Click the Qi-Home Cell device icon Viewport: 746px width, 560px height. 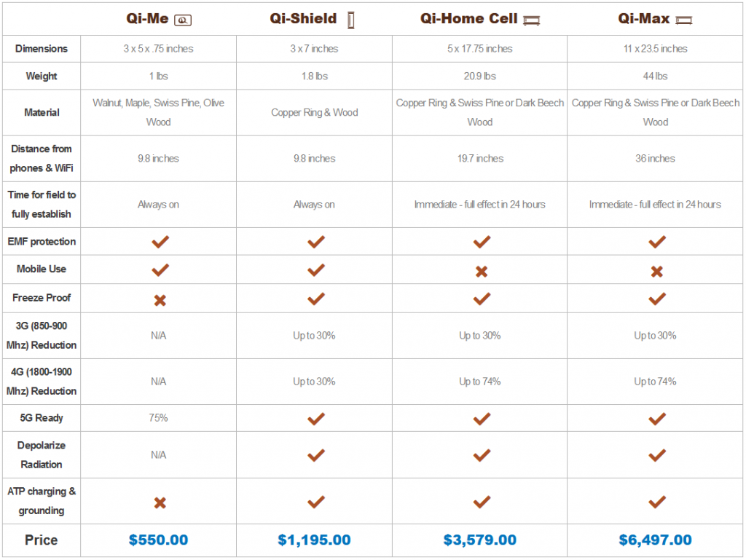(x=531, y=20)
